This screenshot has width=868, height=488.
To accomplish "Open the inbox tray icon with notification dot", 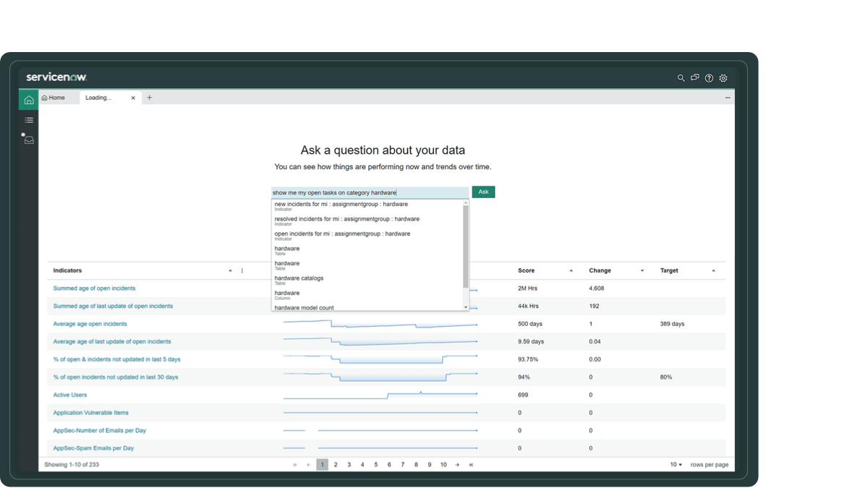I will click(28, 141).
